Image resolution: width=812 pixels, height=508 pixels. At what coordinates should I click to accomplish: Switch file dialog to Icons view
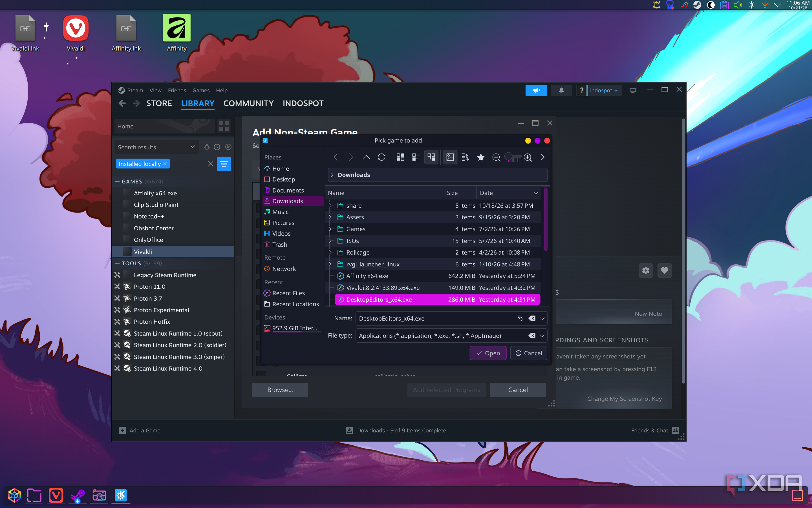coord(400,157)
